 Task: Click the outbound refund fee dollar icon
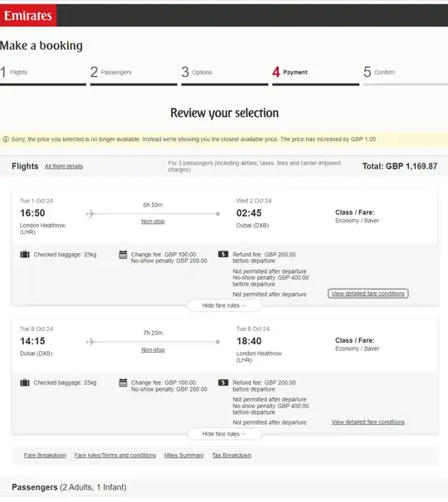[223, 254]
